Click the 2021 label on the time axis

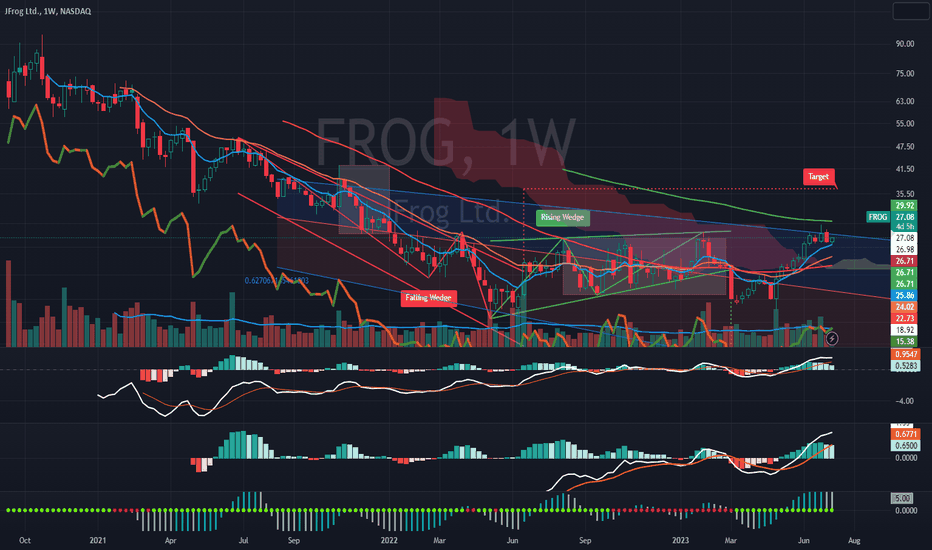pyautogui.click(x=97, y=540)
